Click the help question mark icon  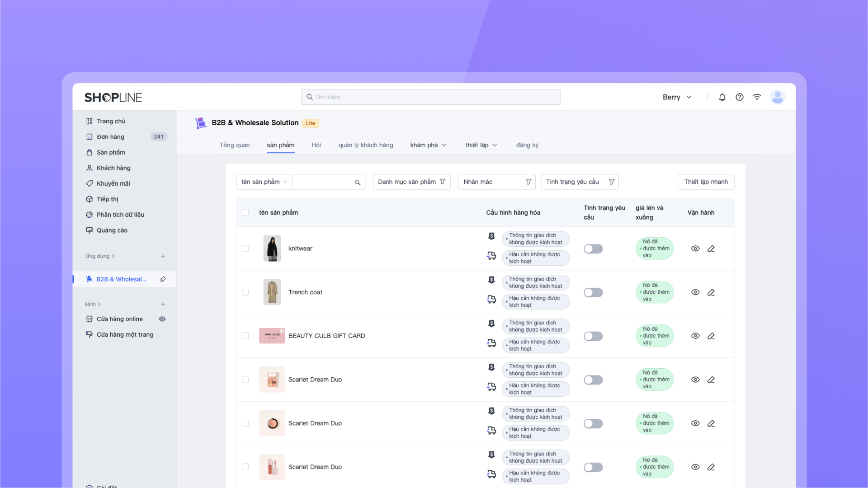click(740, 97)
